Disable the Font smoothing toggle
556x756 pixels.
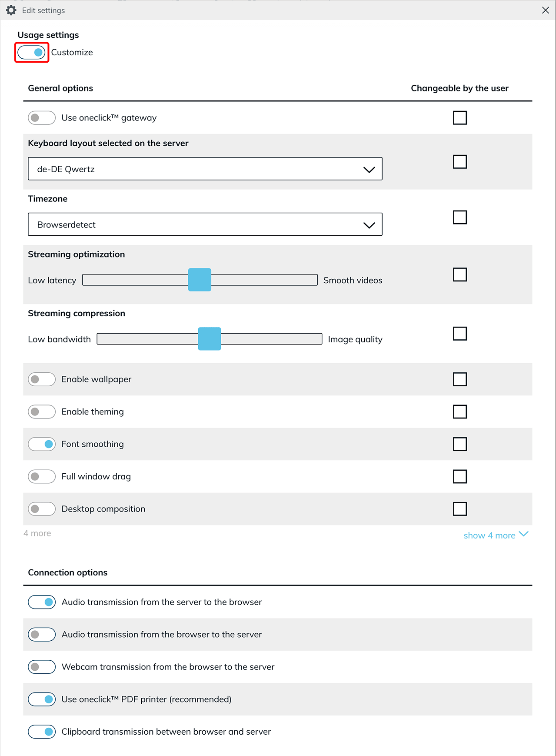point(42,444)
